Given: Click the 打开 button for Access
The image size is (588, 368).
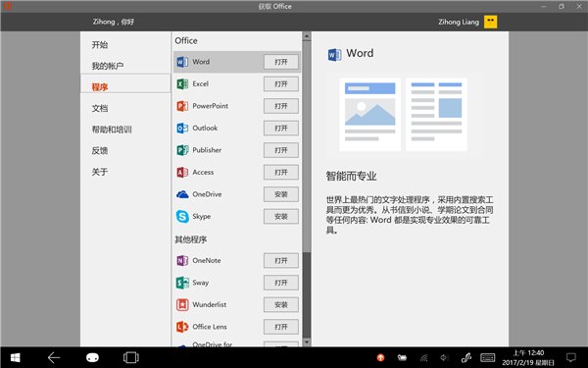Looking at the screenshot, I should [x=281, y=173].
